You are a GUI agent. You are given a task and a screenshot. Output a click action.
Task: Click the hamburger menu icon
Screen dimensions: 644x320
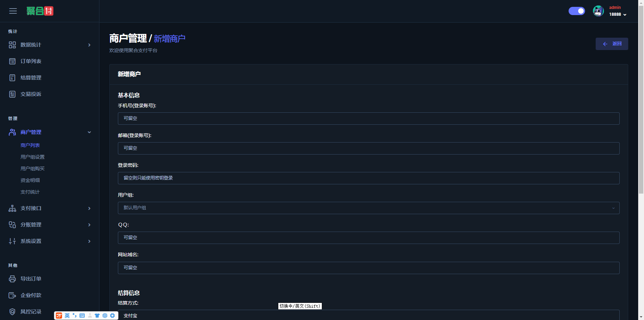pyautogui.click(x=13, y=11)
